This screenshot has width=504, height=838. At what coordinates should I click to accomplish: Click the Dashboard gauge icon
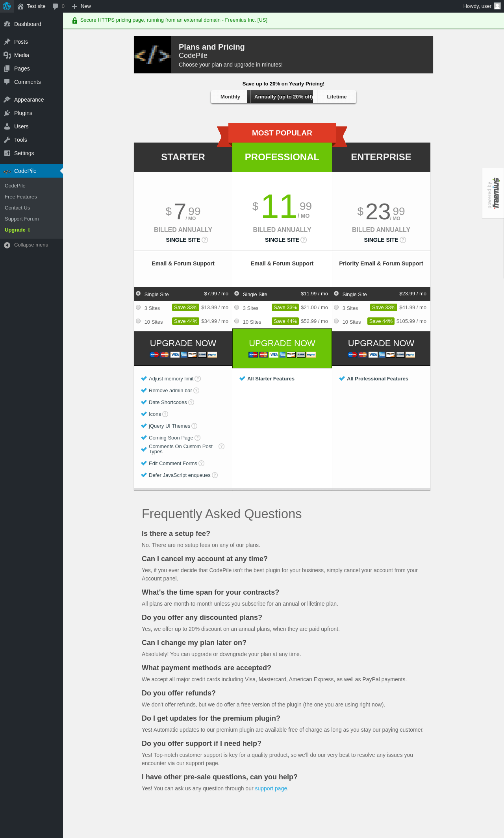point(7,24)
